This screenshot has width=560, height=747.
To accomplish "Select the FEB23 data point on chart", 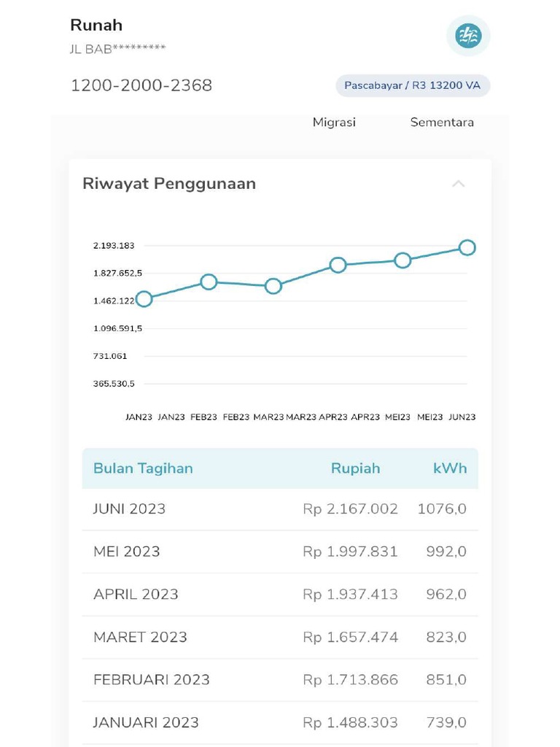I will point(209,282).
